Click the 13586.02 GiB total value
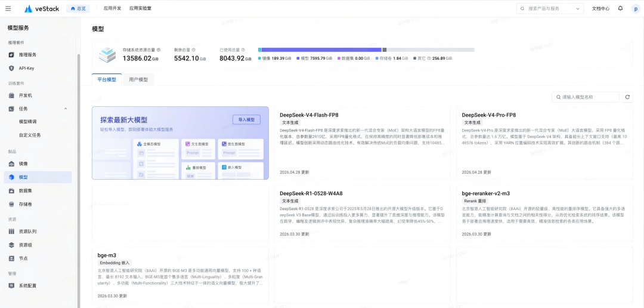The width and height of the screenshot is (644, 308). click(x=141, y=58)
